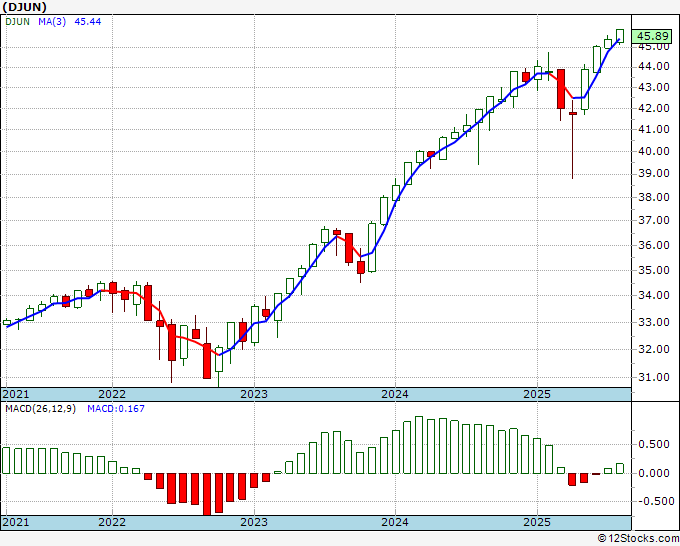This screenshot has width=680, height=546.
Task: Click the 44.00 price axis label
Action: [654, 66]
